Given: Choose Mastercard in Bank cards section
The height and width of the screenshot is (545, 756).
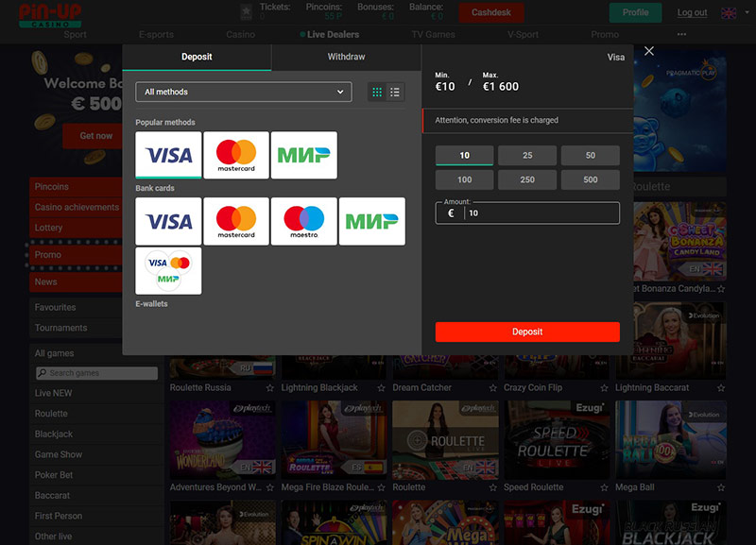Looking at the screenshot, I should [x=236, y=221].
